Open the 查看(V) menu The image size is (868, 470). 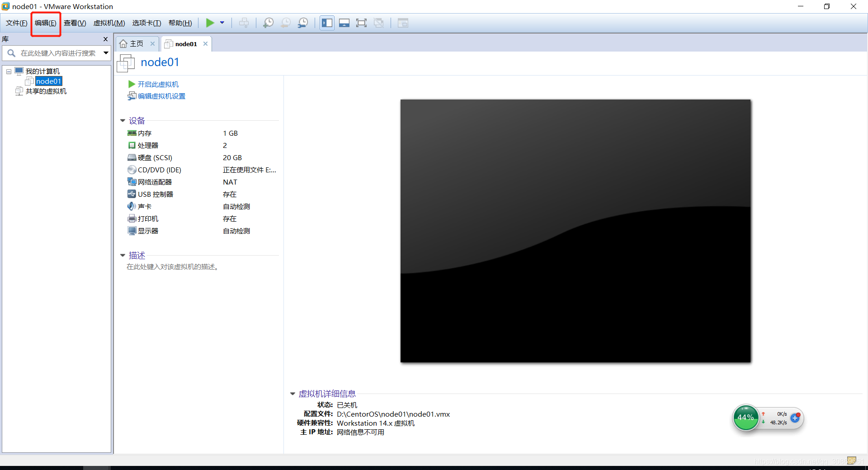tap(75, 23)
